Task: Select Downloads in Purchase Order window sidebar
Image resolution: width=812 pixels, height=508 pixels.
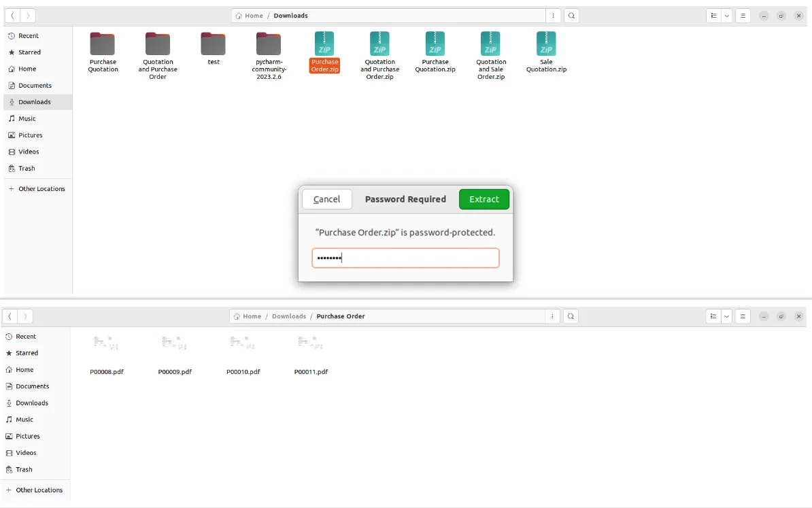Action: [35, 403]
